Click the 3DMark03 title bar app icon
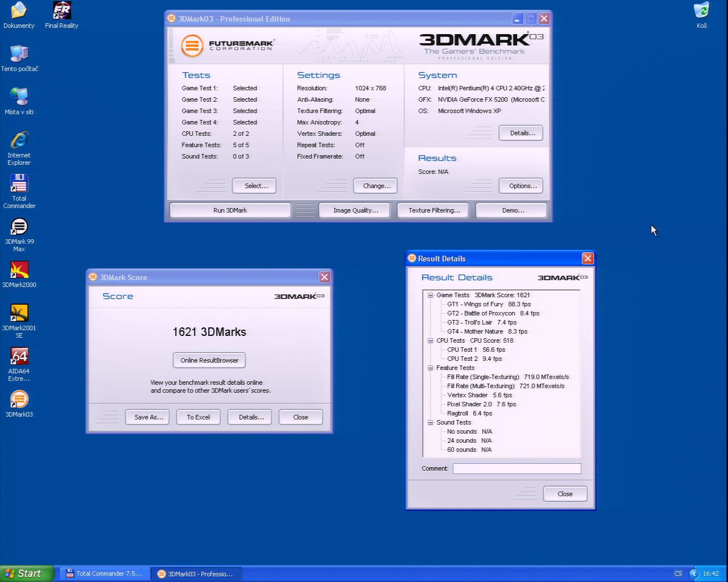728x582 pixels. (x=172, y=18)
